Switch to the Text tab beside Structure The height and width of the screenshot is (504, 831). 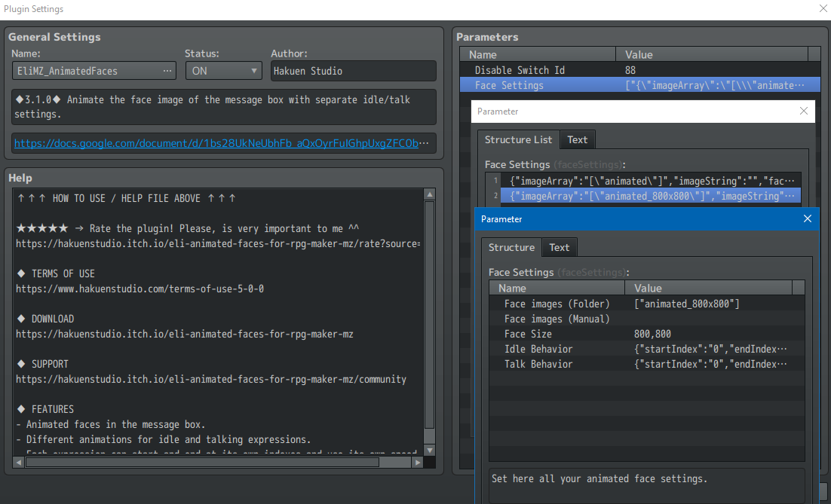point(560,247)
